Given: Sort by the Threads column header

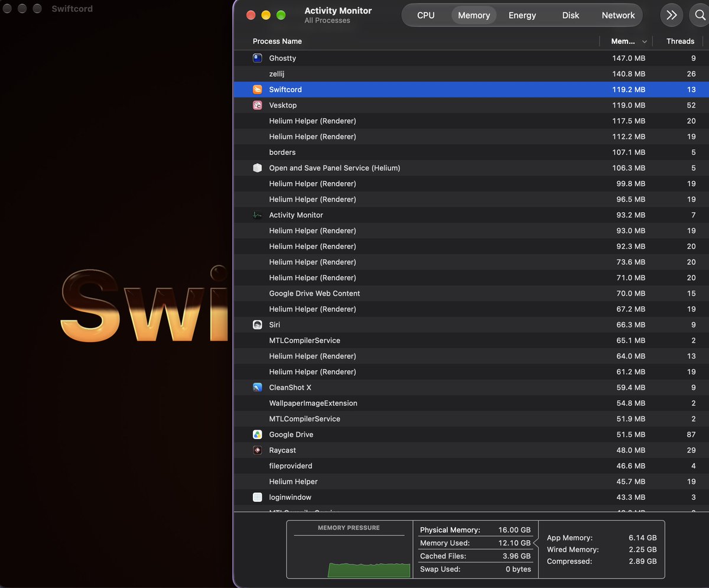Looking at the screenshot, I should 681,41.
